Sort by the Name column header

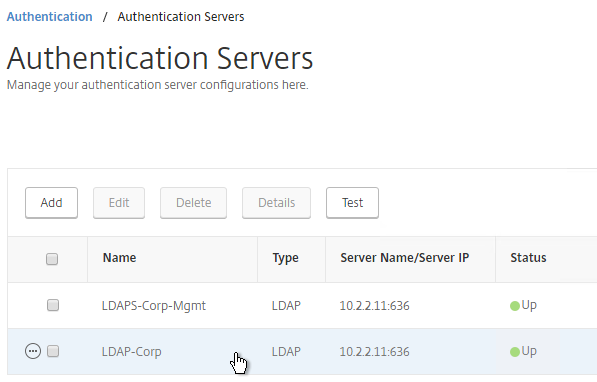pos(119,258)
